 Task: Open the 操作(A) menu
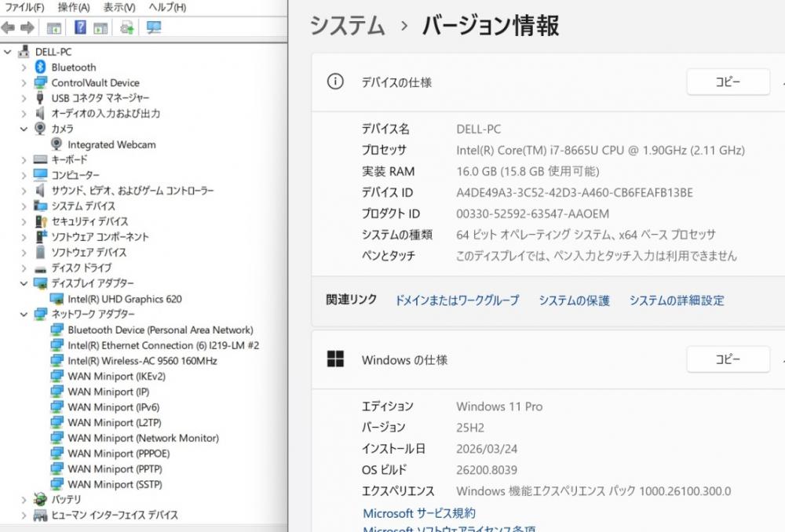(74, 7)
